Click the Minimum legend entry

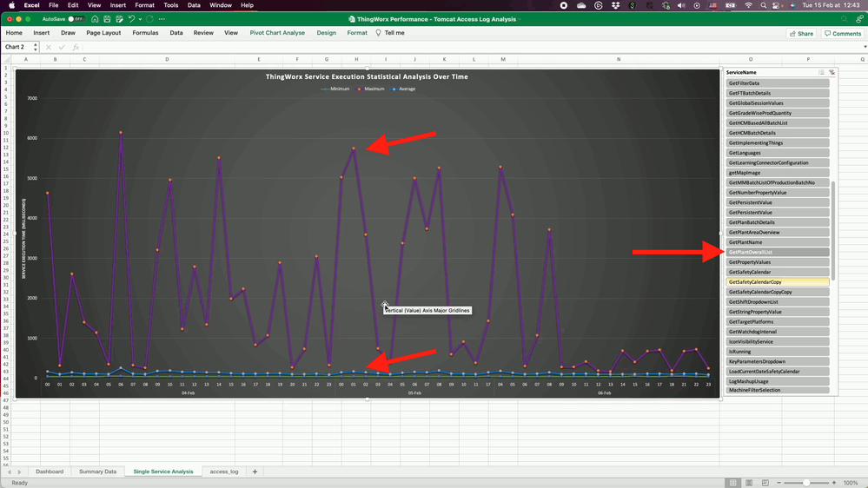point(335,89)
